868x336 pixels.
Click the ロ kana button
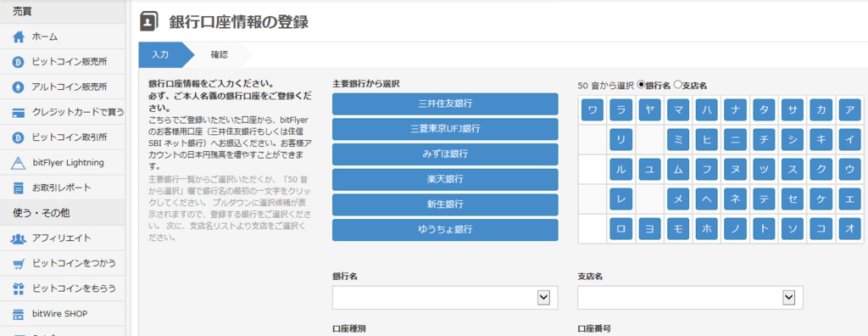(x=621, y=228)
